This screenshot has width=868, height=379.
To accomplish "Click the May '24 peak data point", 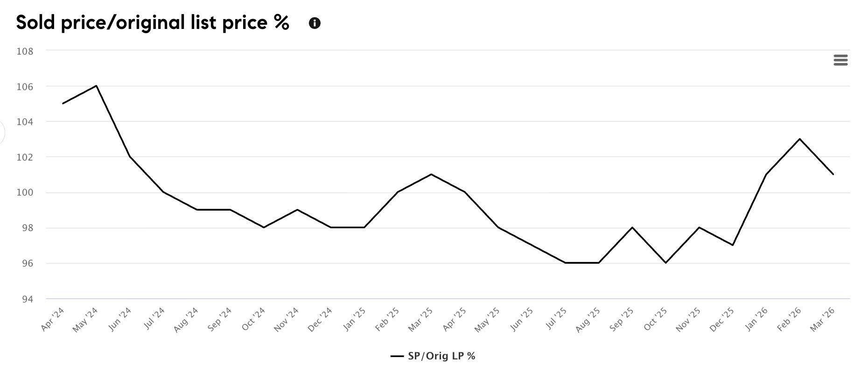I will [96, 86].
